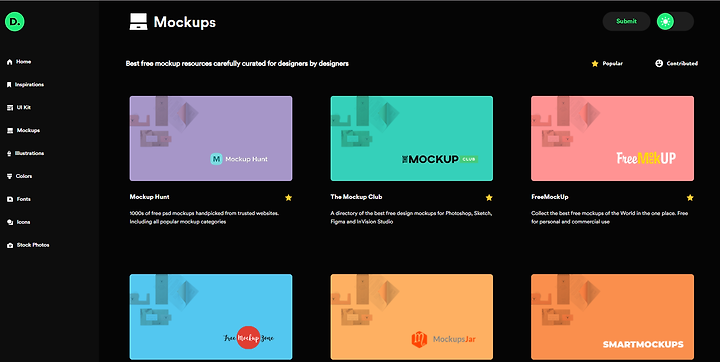The height and width of the screenshot is (362, 720).
Task: Click the Illustrations sidebar icon
Action: [x=9, y=153]
